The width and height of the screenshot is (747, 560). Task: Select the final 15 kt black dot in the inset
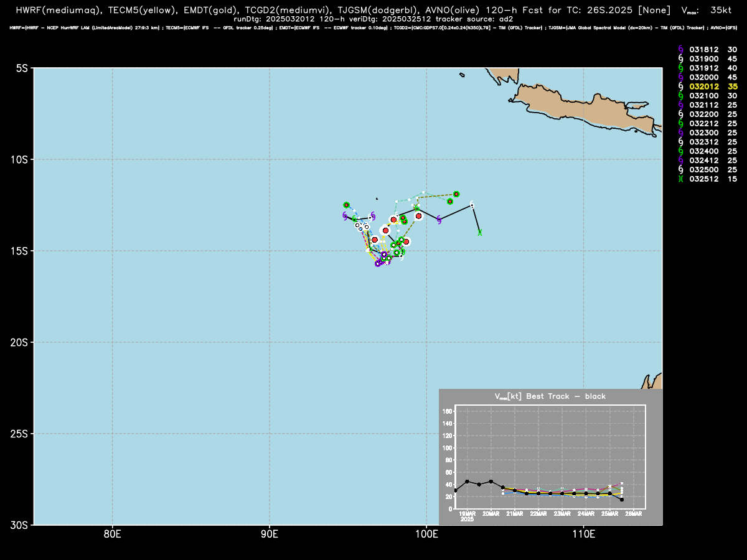point(621,500)
